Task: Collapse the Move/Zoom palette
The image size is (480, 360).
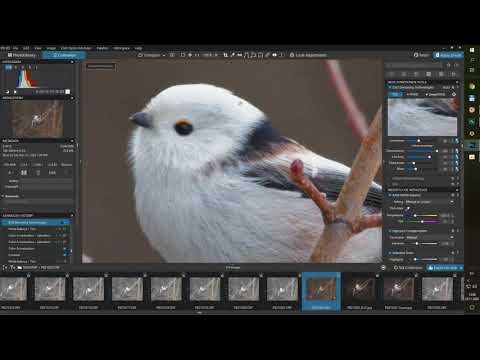Action: coord(72,98)
